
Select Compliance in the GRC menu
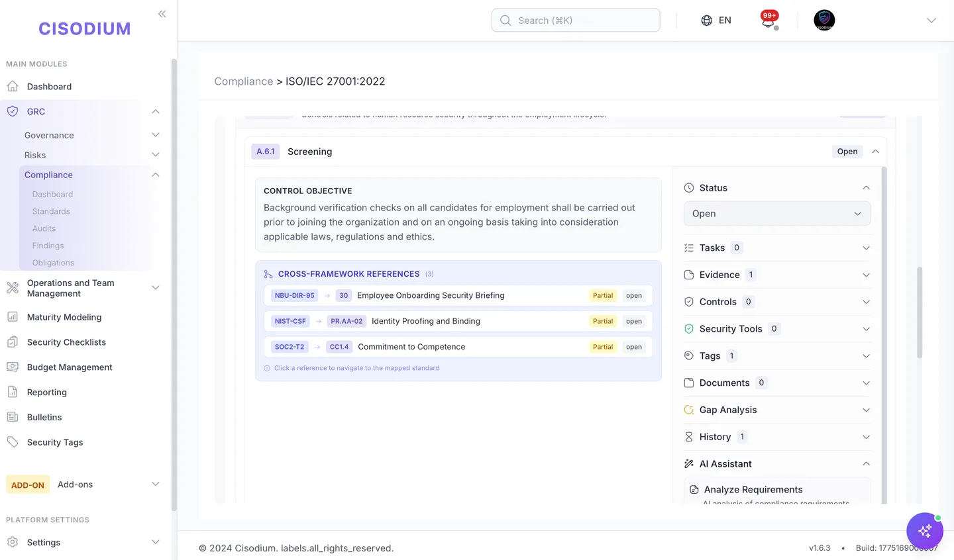[x=48, y=175]
